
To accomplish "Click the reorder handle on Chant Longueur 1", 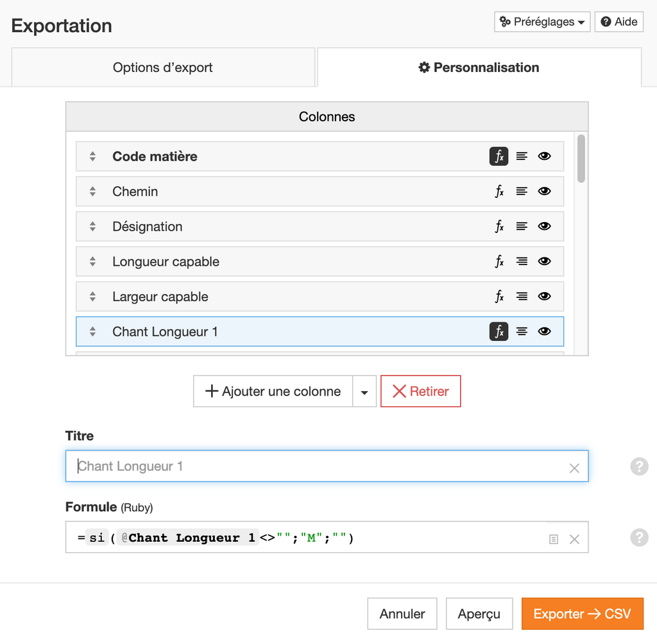I will click(92, 332).
